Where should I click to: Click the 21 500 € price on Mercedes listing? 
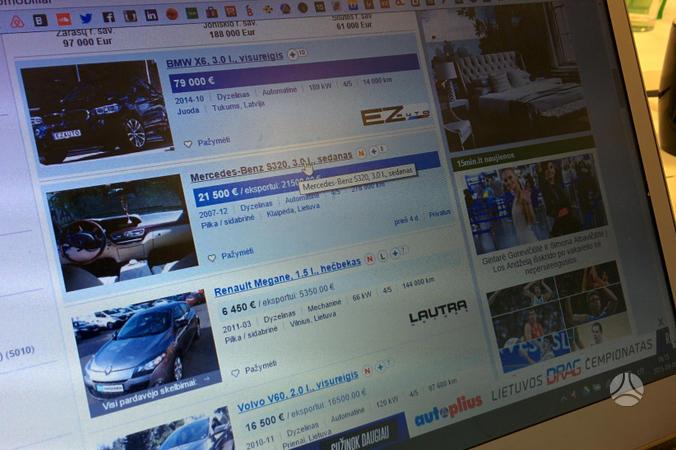(x=217, y=195)
